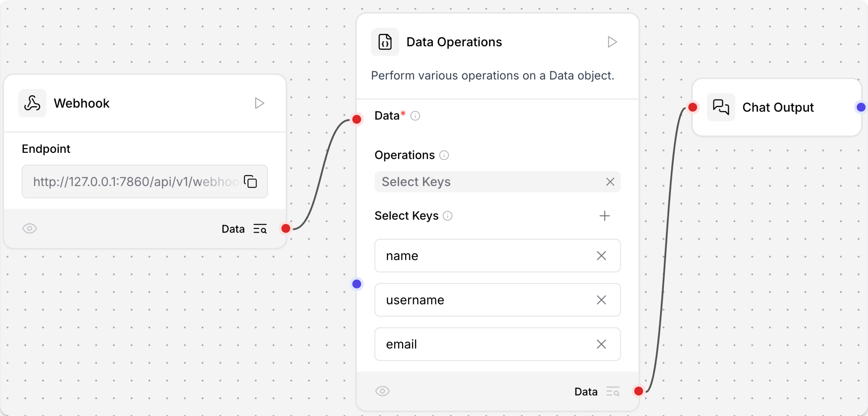Copy the webhook endpoint URL
The image size is (868, 416).
coord(250,181)
